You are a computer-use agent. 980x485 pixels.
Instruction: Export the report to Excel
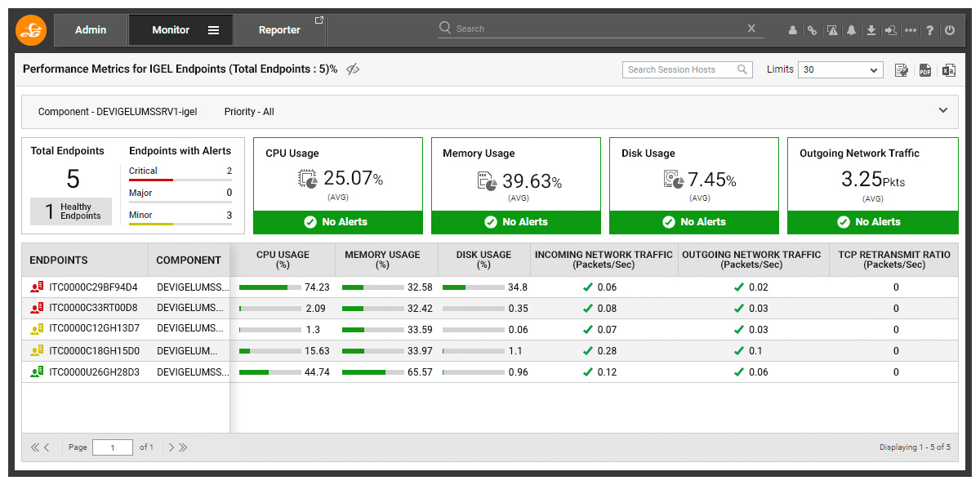pyautogui.click(x=949, y=70)
